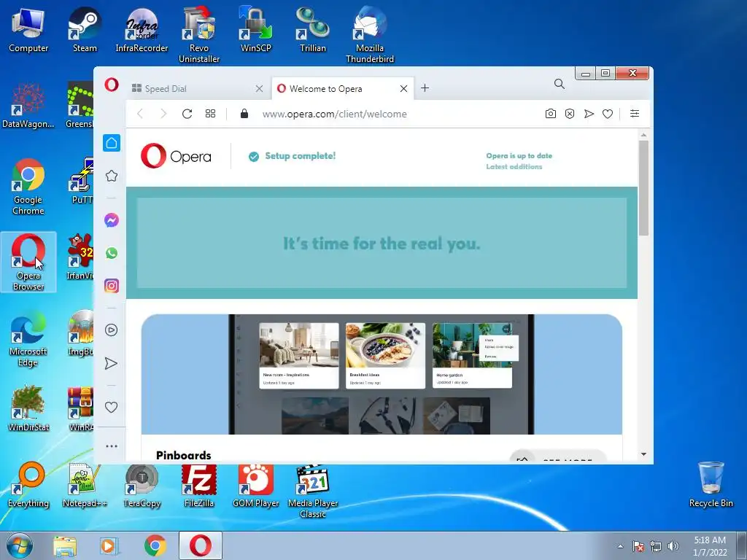
Task: Select the TeraCopy desktop icon
Action: [x=142, y=485]
